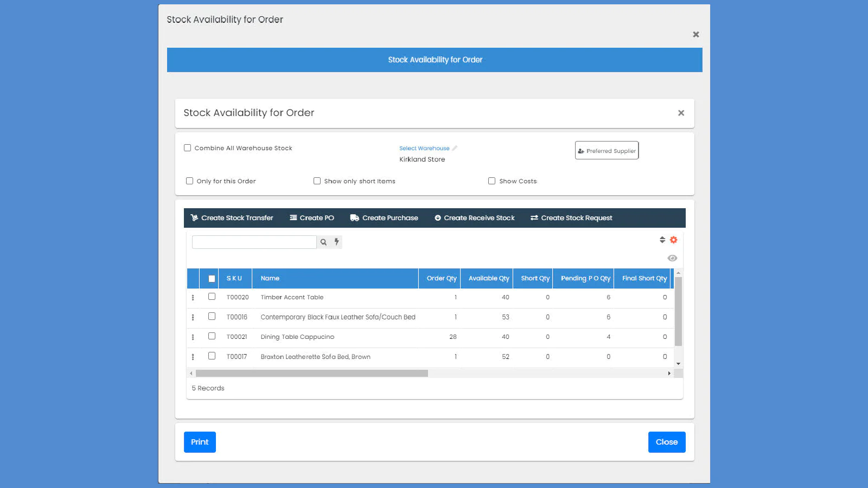The width and height of the screenshot is (868, 488).
Task: Click the Preferred Supplier button
Action: [607, 150]
